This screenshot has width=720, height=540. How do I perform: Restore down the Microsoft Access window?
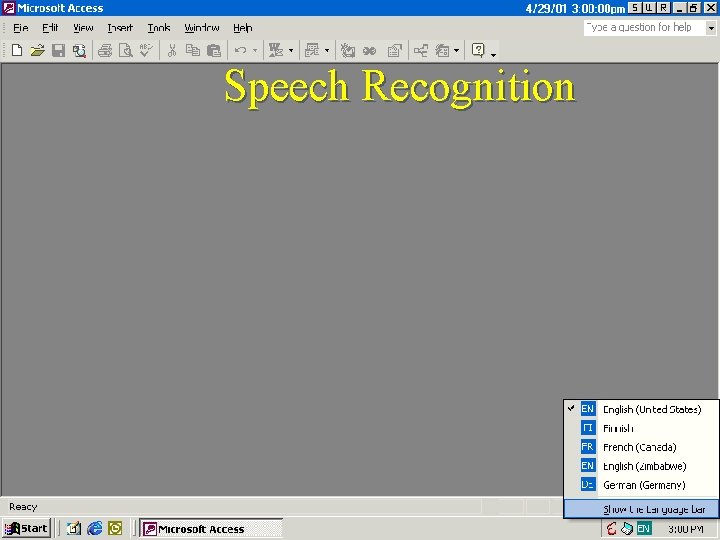(x=694, y=8)
